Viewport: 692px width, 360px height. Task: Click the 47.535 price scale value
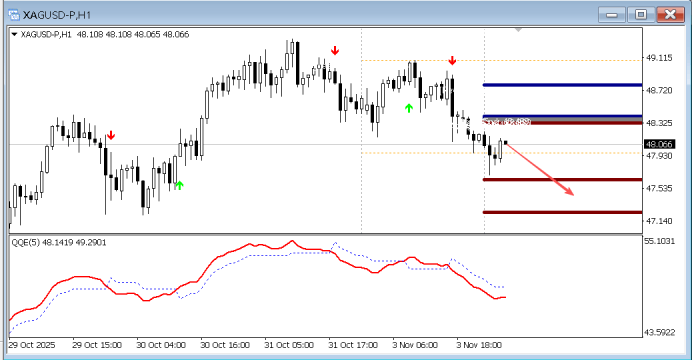click(659, 188)
